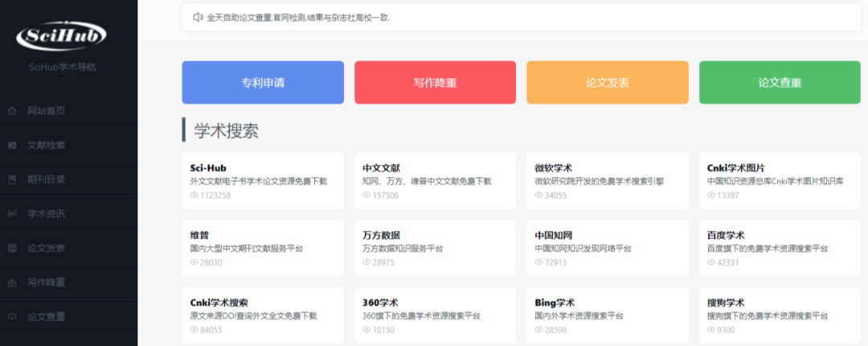The width and height of the screenshot is (868, 346).
Task: Open 学术资讯 in the sidebar
Action: 68,214
